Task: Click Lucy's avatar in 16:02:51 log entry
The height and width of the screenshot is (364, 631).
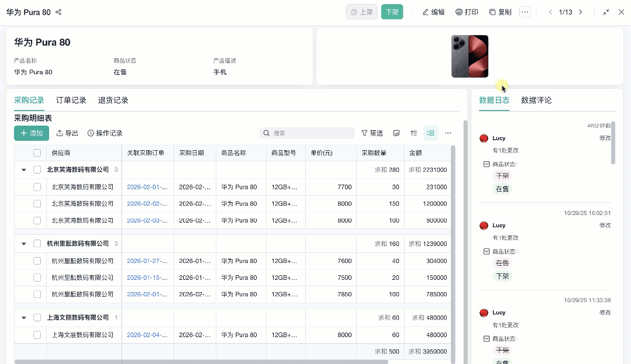Action: pos(484,226)
